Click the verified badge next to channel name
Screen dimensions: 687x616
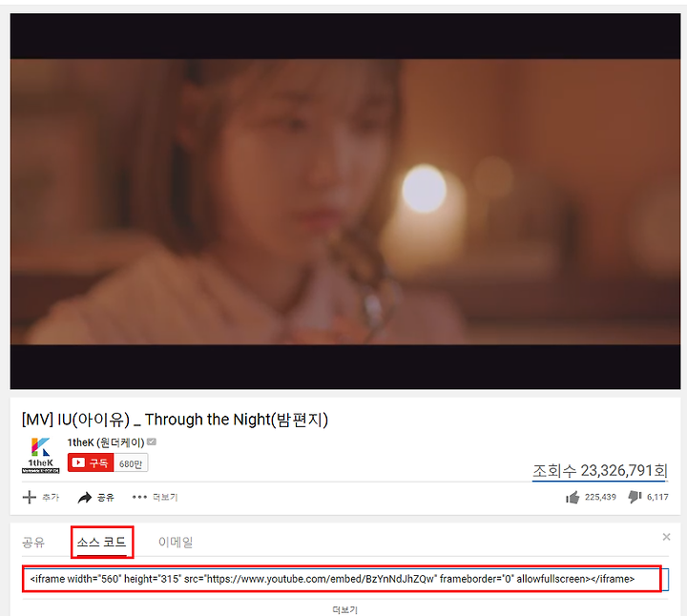pyautogui.click(x=152, y=441)
